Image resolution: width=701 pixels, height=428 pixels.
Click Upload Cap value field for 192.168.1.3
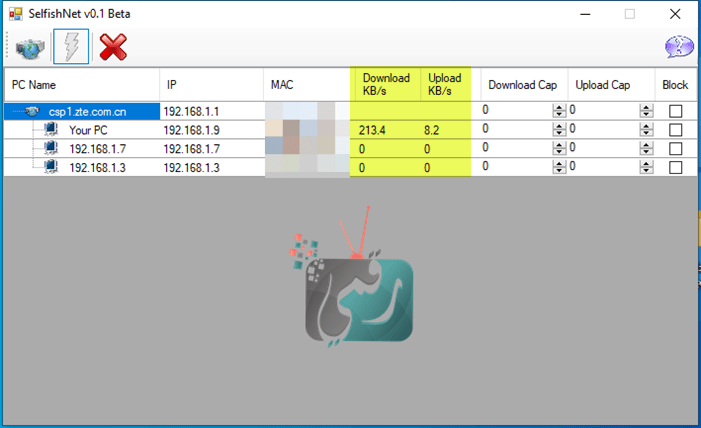point(604,167)
